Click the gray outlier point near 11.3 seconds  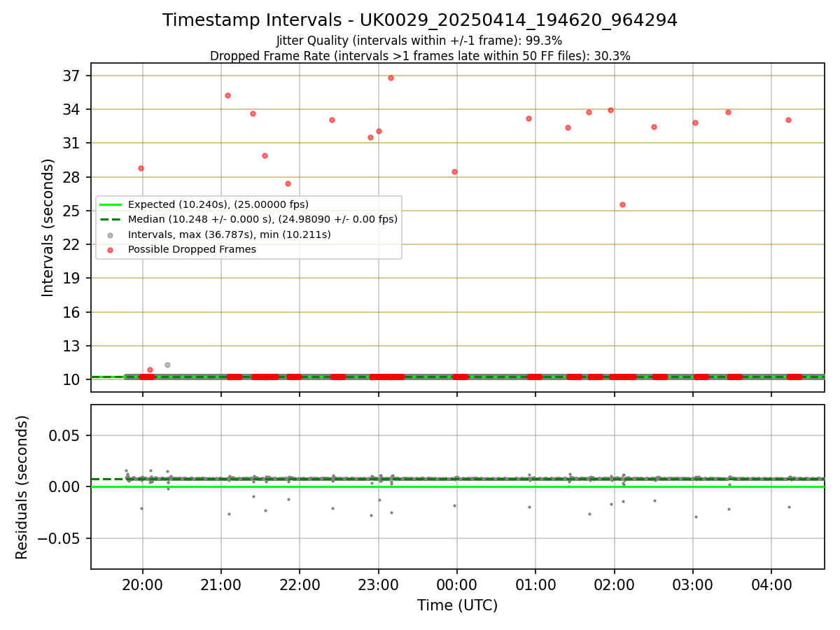pyautogui.click(x=167, y=365)
